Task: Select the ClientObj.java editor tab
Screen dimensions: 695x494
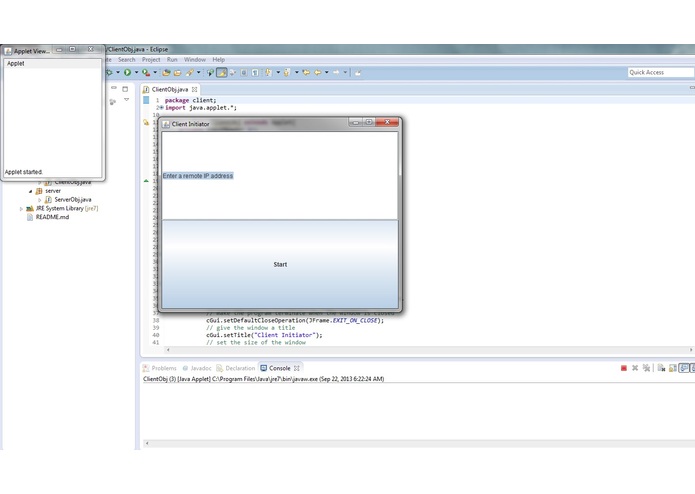Action: (170, 89)
